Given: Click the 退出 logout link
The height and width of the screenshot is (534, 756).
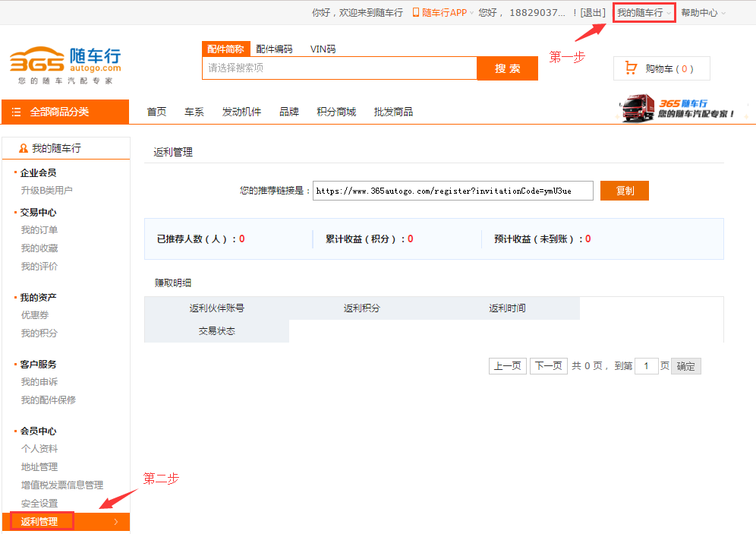Looking at the screenshot, I should coord(593,13).
